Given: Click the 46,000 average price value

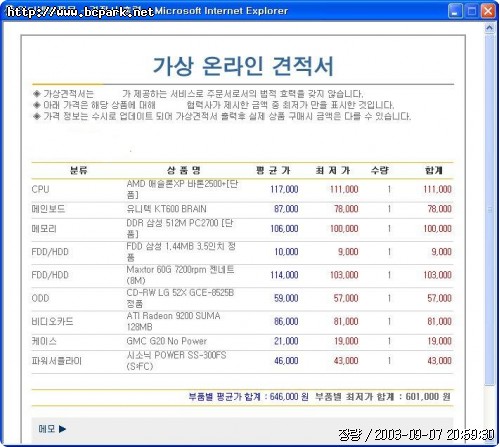Looking at the screenshot, I should coord(286,361).
